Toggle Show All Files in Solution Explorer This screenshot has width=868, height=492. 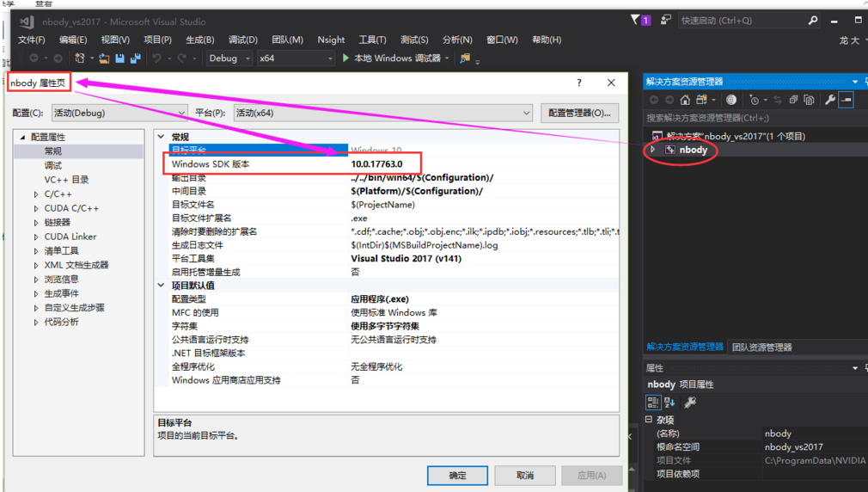pyautogui.click(x=809, y=100)
